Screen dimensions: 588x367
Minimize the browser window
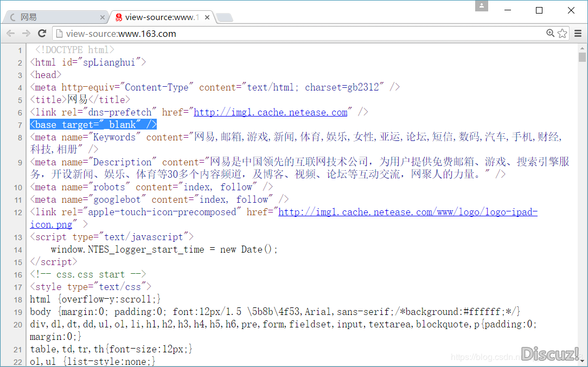(508, 10)
